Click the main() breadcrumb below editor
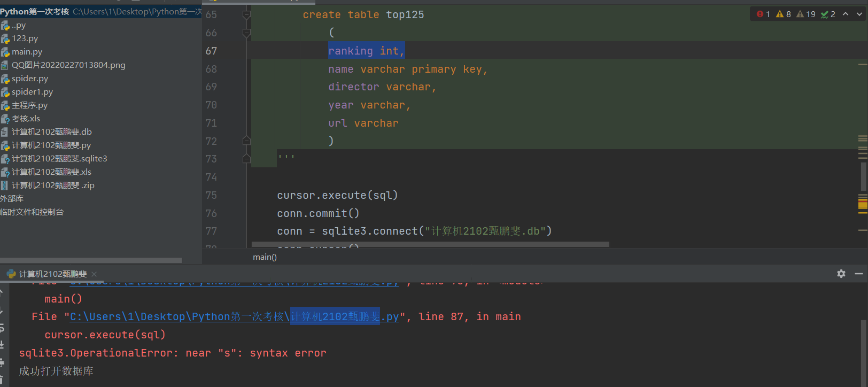The width and height of the screenshot is (868, 387). [265, 257]
